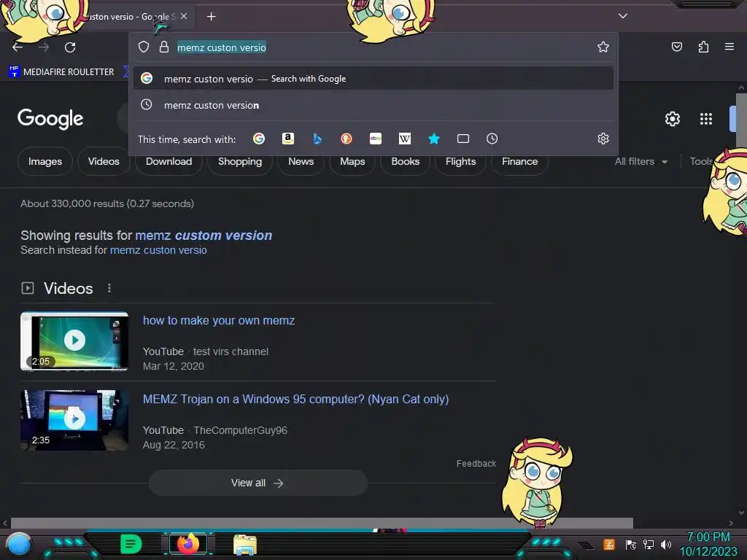Filter results by Flights
The width and height of the screenshot is (747, 560).
pyautogui.click(x=460, y=161)
